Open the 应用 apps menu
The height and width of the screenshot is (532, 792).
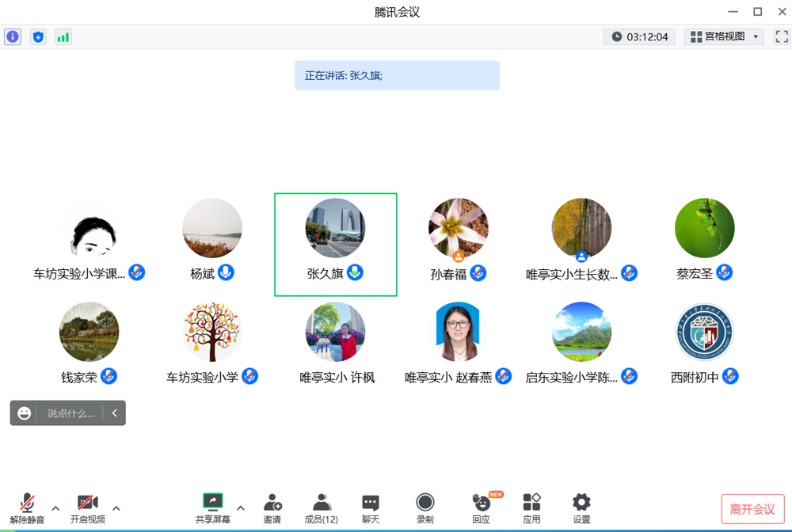[531, 509]
